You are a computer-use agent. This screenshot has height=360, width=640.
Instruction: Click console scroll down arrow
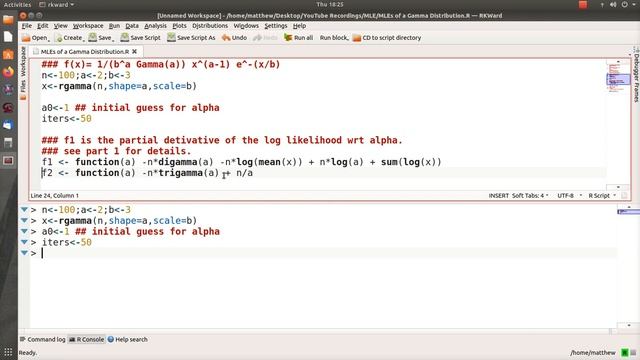tap(629, 325)
